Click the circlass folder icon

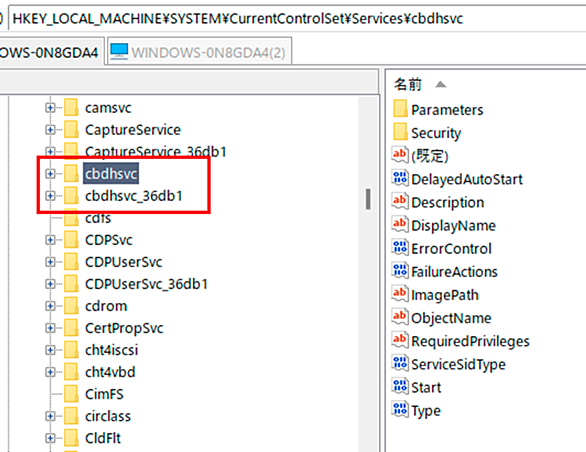pos(71,416)
